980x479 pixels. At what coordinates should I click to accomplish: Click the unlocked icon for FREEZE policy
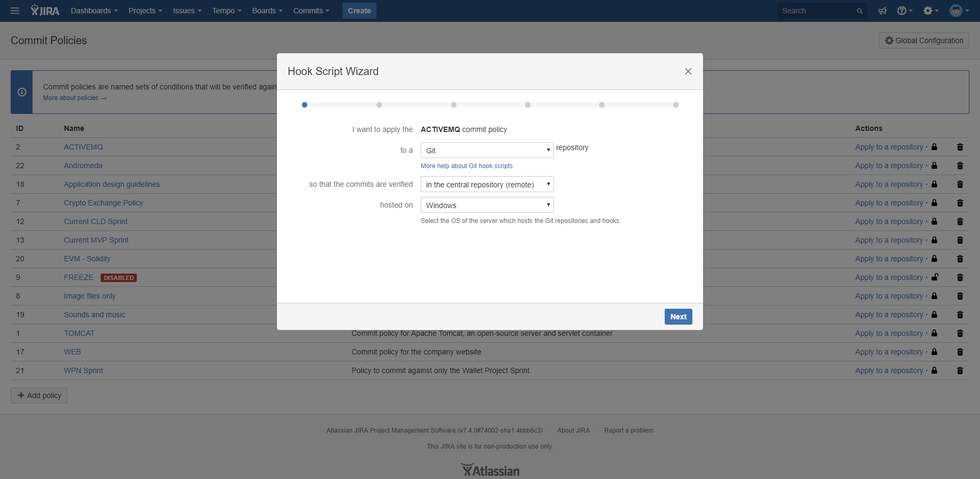pos(935,277)
